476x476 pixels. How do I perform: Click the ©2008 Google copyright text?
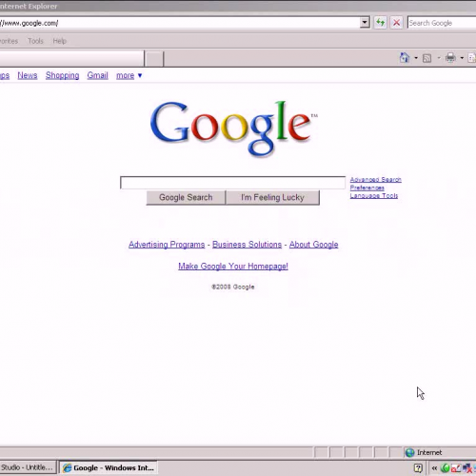pyautogui.click(x=233, y=287)
